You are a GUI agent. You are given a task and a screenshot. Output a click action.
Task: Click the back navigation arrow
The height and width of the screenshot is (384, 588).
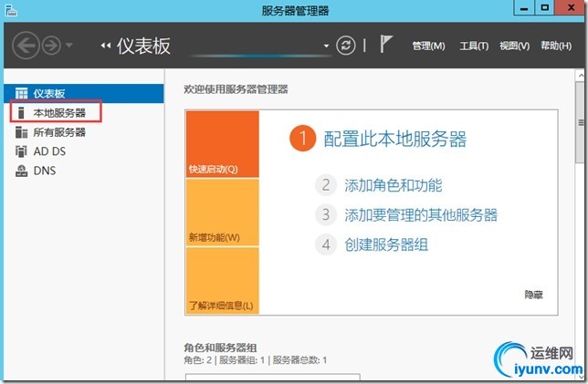pyautogui.click(x=26, y=46)
